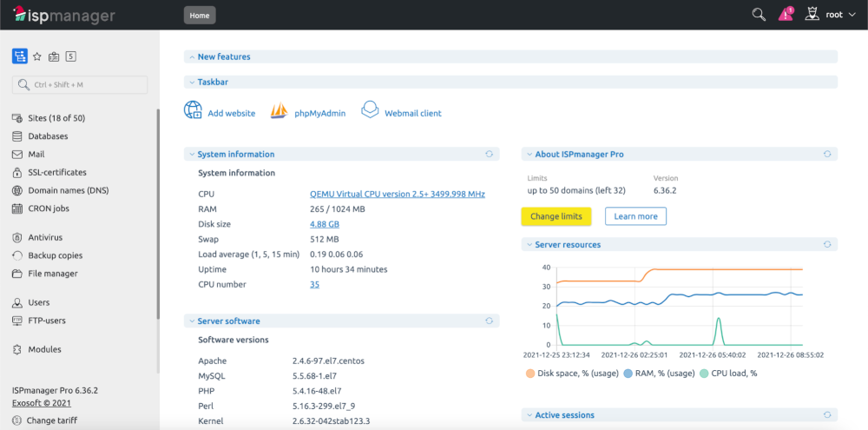Screen dimensions: 868x430
Task: Refresh the System information panel
Action: coord(489,154)
